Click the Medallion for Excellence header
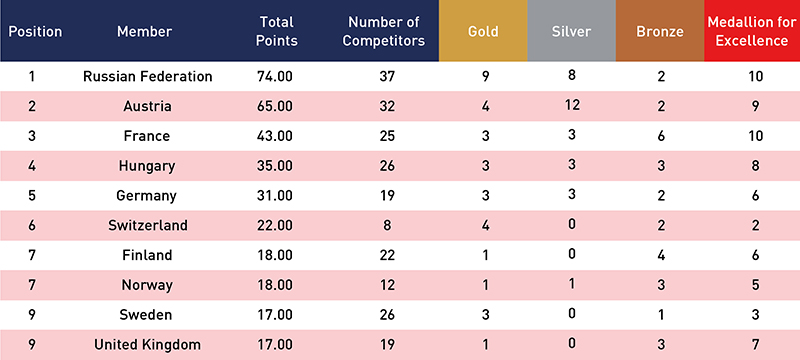800x360 pixels. (x=752, y=31)
